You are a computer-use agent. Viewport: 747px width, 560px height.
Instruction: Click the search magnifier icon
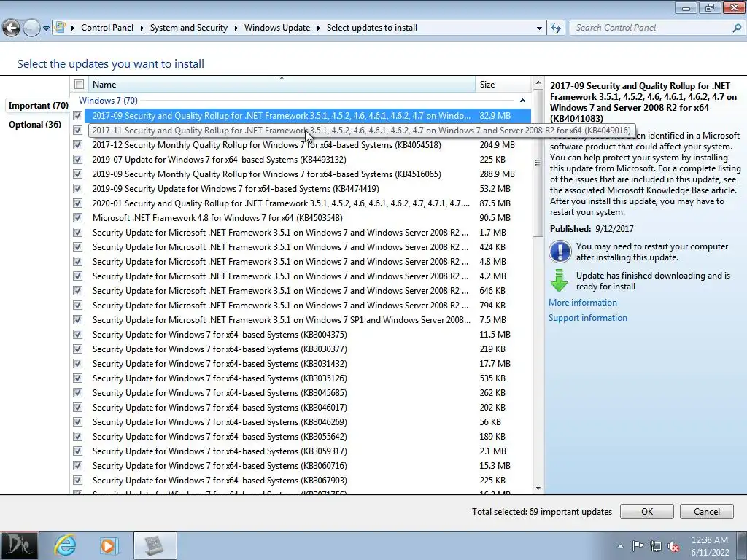click(737, 28)
